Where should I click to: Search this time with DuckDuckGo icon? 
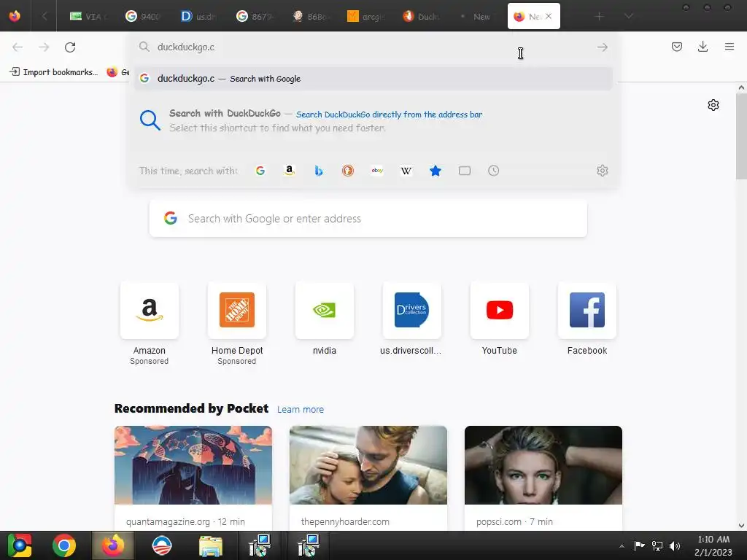click(x=348, y=171)
